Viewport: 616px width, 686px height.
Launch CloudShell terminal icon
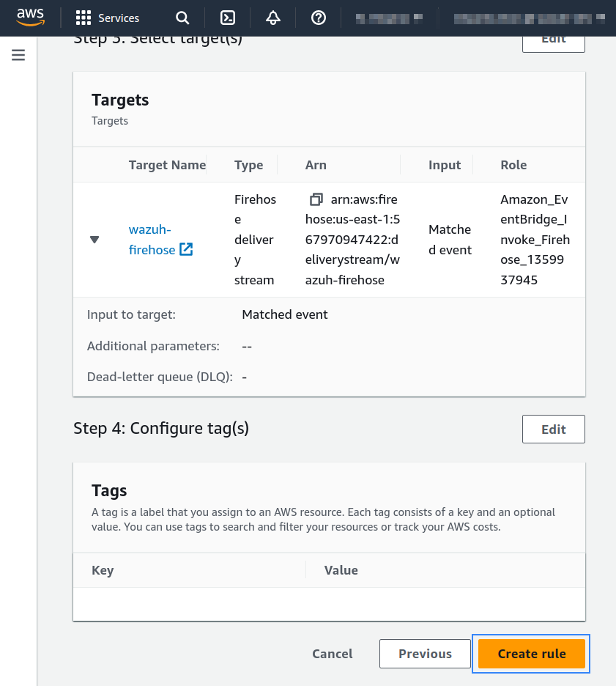tap(228, 18)
